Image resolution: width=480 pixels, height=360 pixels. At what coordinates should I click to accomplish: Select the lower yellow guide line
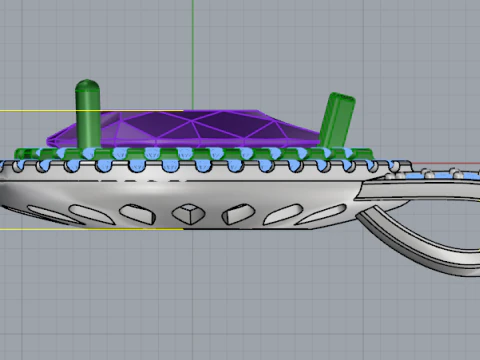(92, 229)
